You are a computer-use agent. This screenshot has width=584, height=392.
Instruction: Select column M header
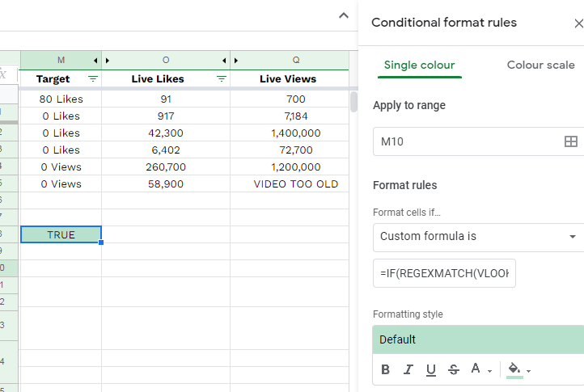point(61,60)
